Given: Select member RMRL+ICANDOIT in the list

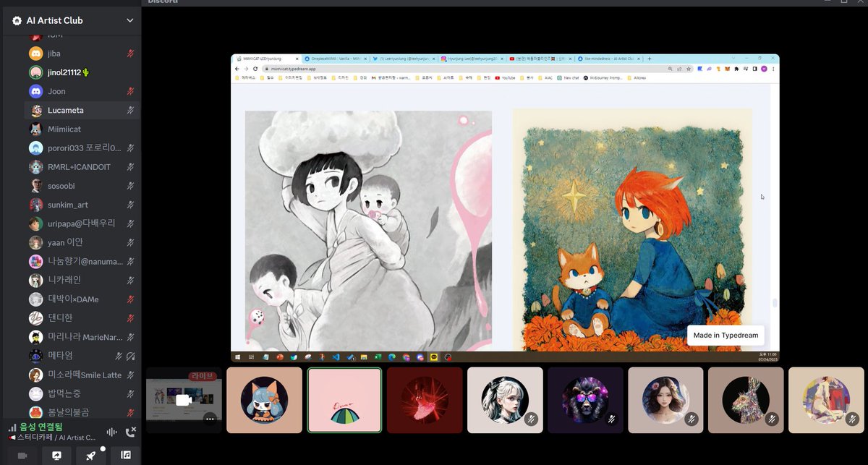Looking at the screenshot, I should coord(83,166).
